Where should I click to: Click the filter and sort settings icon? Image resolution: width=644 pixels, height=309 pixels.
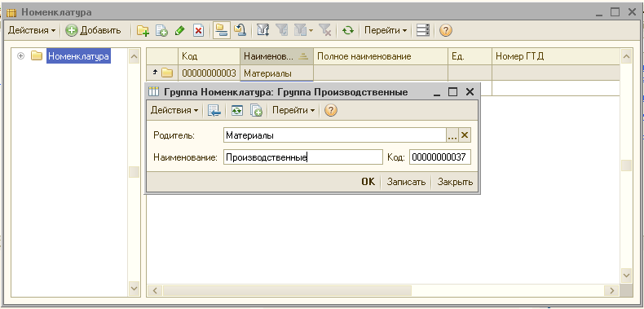(262, 30)
